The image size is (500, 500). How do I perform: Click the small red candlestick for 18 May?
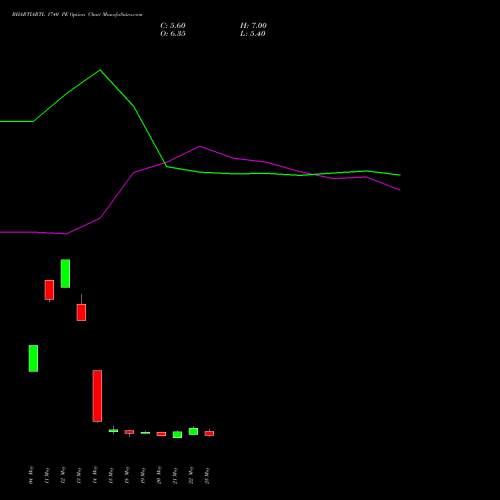[129, 432]
